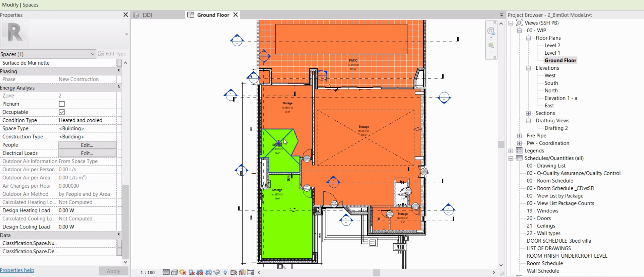
Task: Click the Apply button
Action: 113,271
